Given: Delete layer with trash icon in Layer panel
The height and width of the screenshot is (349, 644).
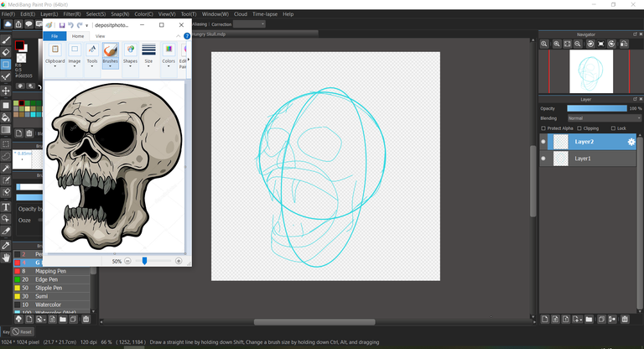Looking at the screenshot, I should 625,319.
